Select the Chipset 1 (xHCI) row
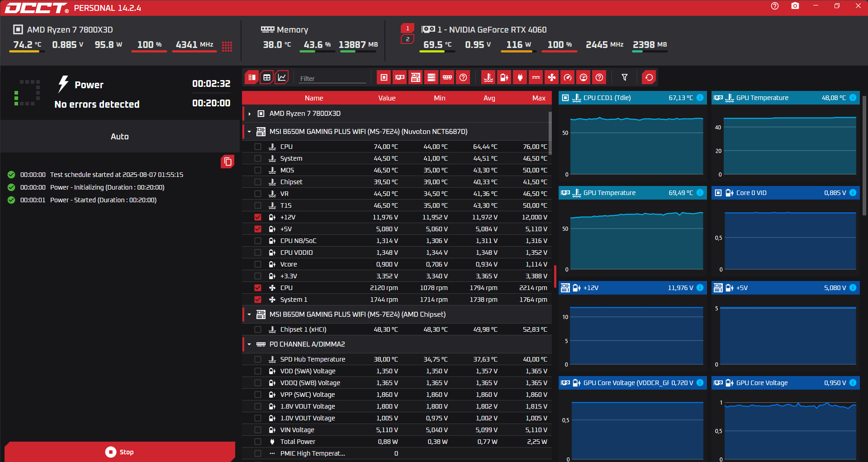The height and width of the screenshot is (462, 868). coord(397,329)
